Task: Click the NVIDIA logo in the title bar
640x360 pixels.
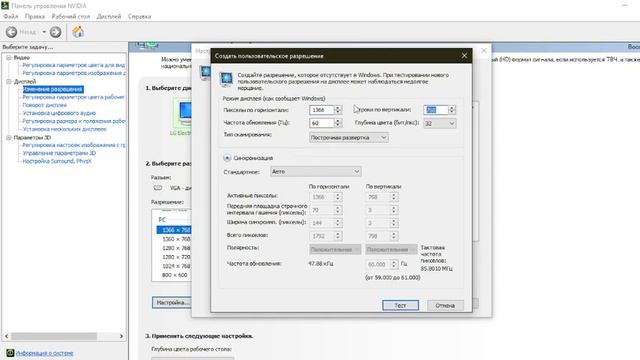Action: [4, 5]
